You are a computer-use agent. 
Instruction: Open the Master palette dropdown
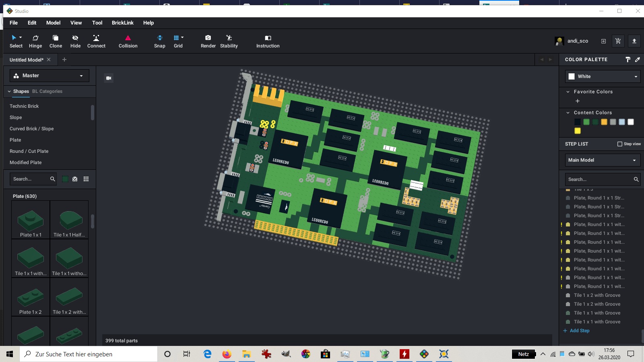click(50, 76)
